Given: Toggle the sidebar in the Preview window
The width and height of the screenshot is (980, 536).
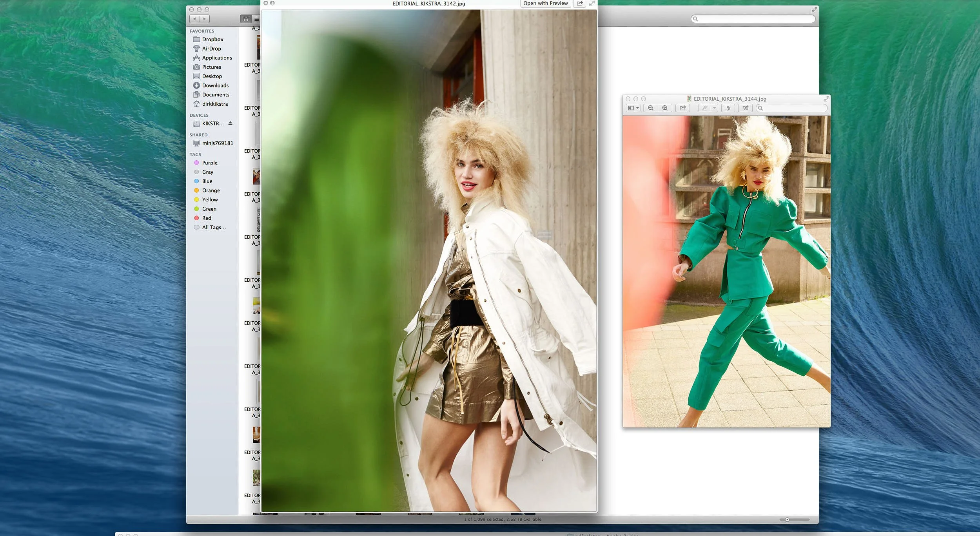Looking at the screenshot, I should (631, 108).
